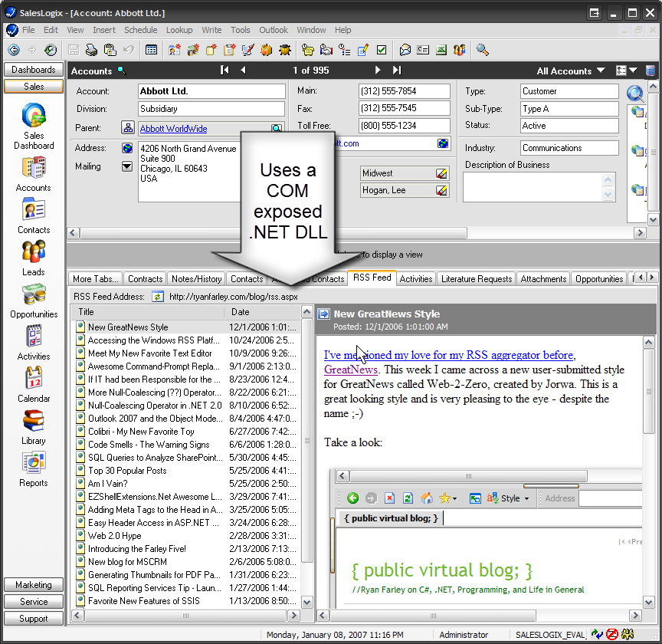This screenshot has height=644, width=662.
Task: Open the article link icon in post header
Action: pos(324,314)
